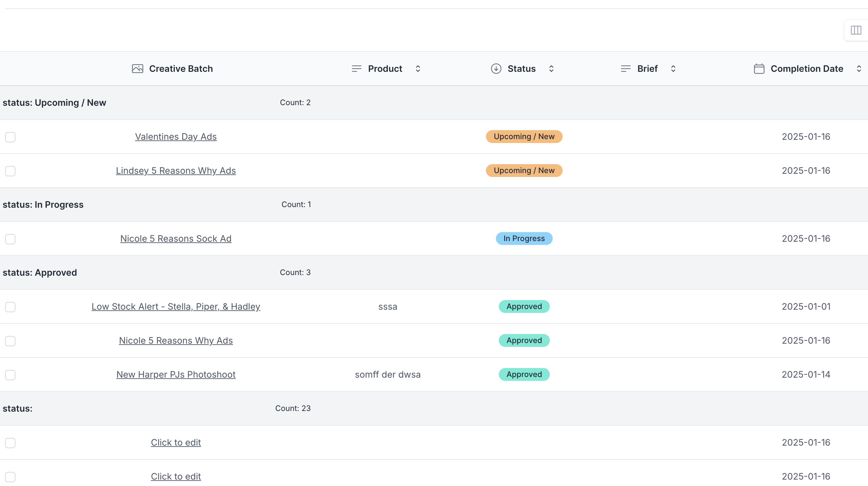
Task: Open the Lindsey 5 Reasons Why Ads link
Action: 176,171
